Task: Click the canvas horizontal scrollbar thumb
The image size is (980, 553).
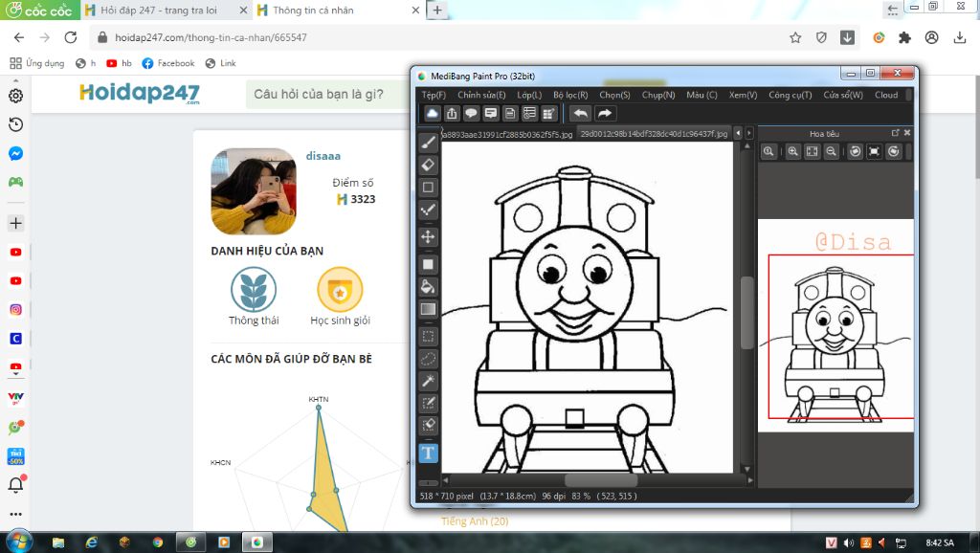Action: coord(601,480)
